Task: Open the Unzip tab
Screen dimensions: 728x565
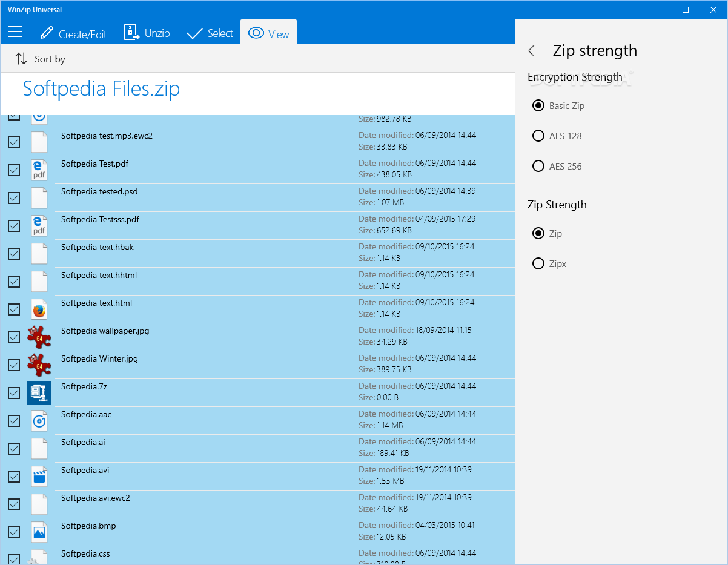Action: point(147,33)
